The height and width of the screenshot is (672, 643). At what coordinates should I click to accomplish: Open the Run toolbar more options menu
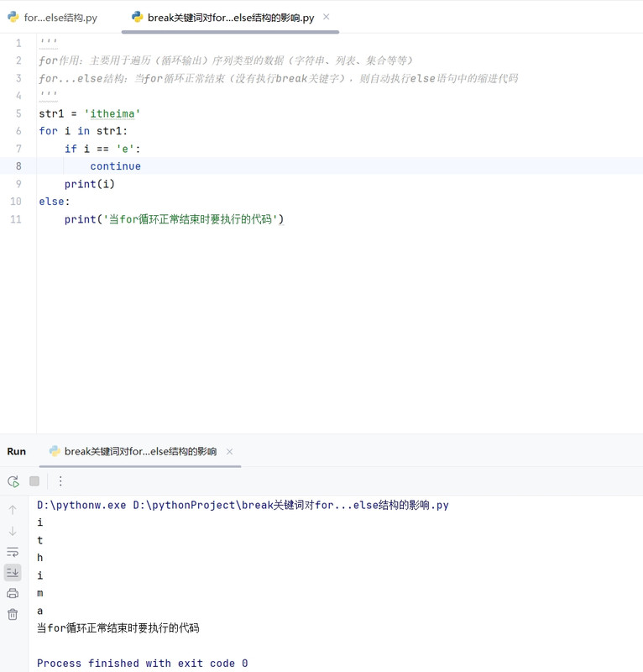click(x=60, y=480)
